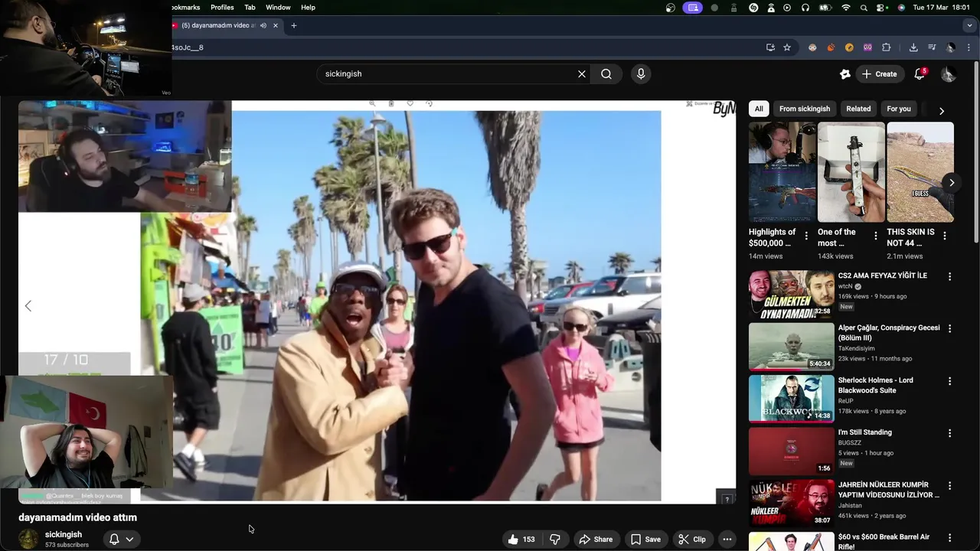Image resolution: width=980 pixels, height=551 pixels.
Task: Open Siri from the menu bar
Action: coord(901,8)
